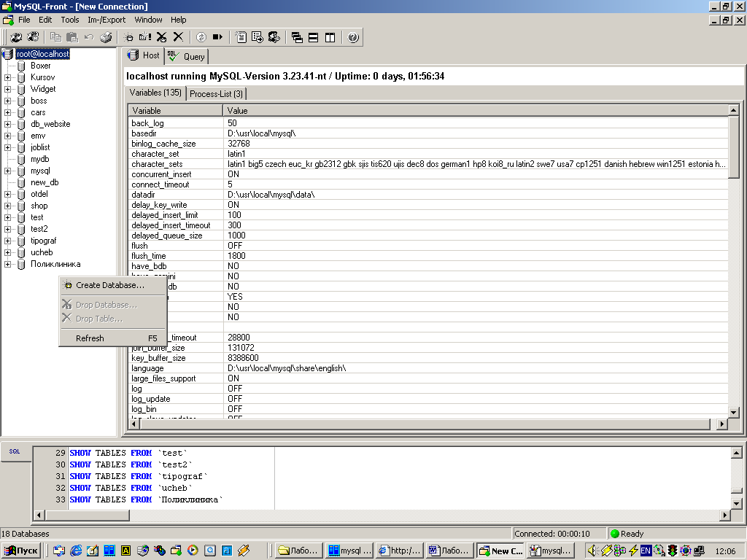This screenshot has height=560, width=747.
Task: Click the print toolbar icon
Action: tap(106, 37)
